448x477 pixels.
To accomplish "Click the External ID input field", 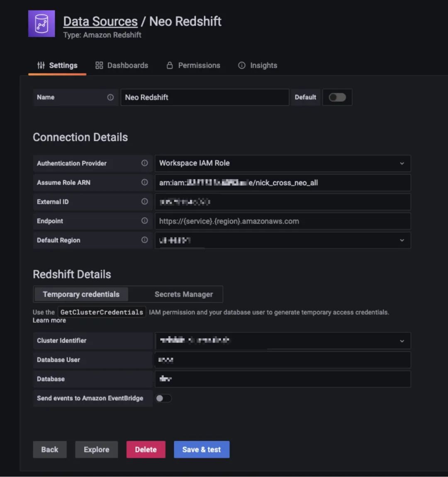I will click(282, 202).
